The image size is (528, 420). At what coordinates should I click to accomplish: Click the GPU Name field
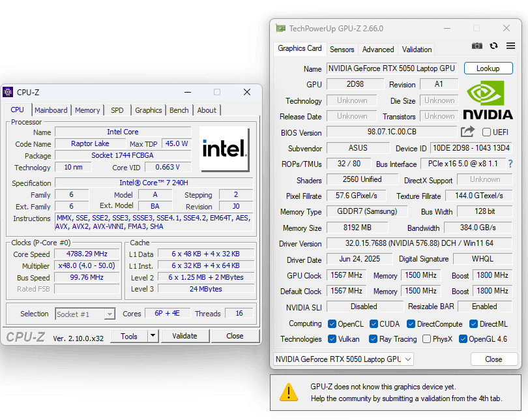[x=392, y=68]
